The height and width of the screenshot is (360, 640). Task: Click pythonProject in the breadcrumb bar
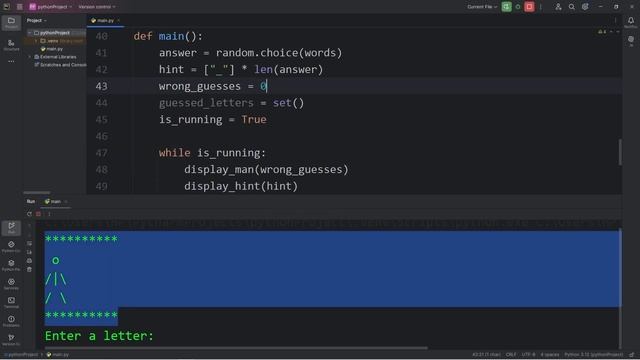pyautogui.click(x=22, y=354)
